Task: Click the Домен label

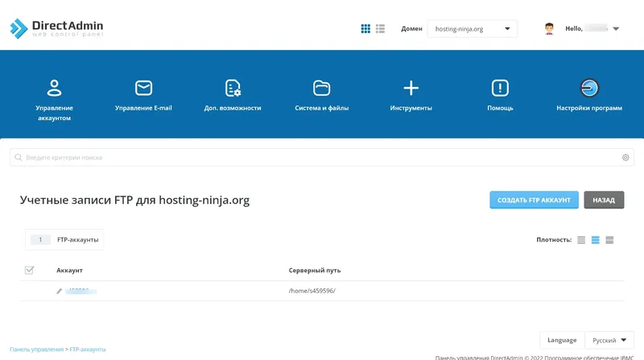Action: (411, 29)
